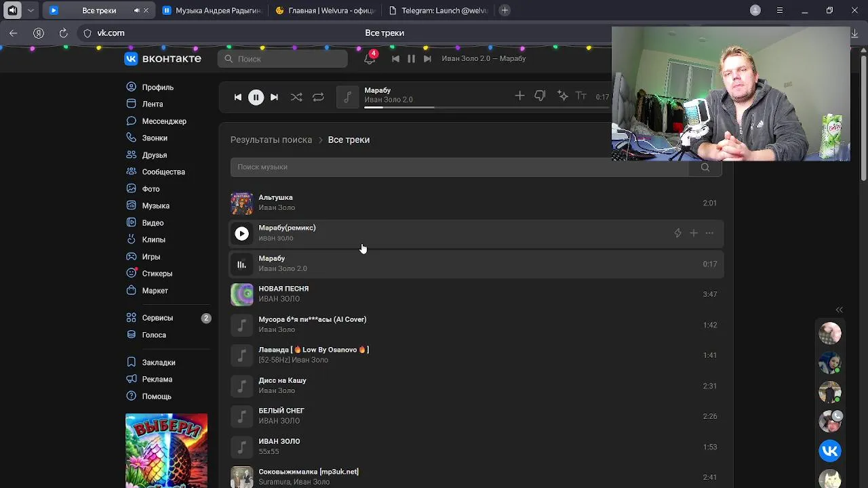Skip to previous track in player panel
The height and width of the screenshot is (488, 868).
tap(238, 97)
